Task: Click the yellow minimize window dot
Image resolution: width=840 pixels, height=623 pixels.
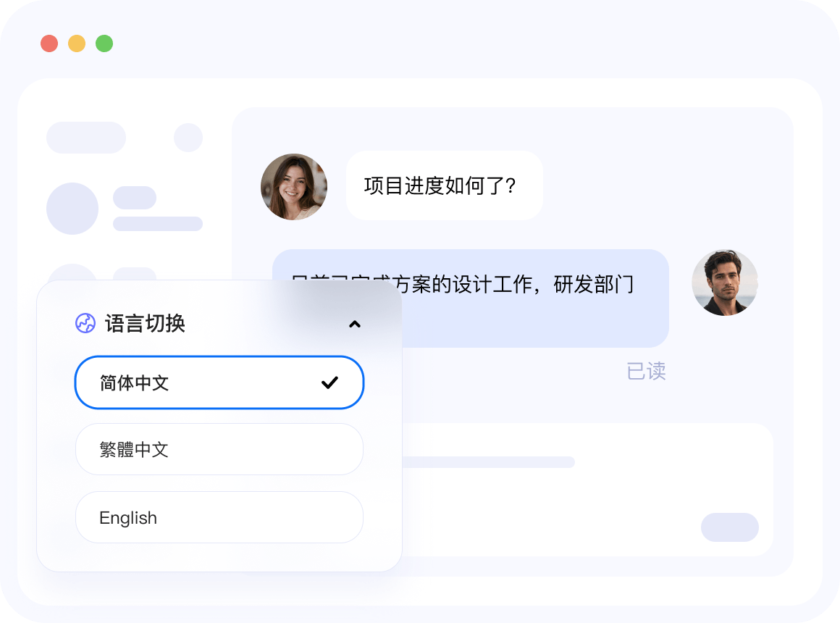Action: click(x=77, y=43)
